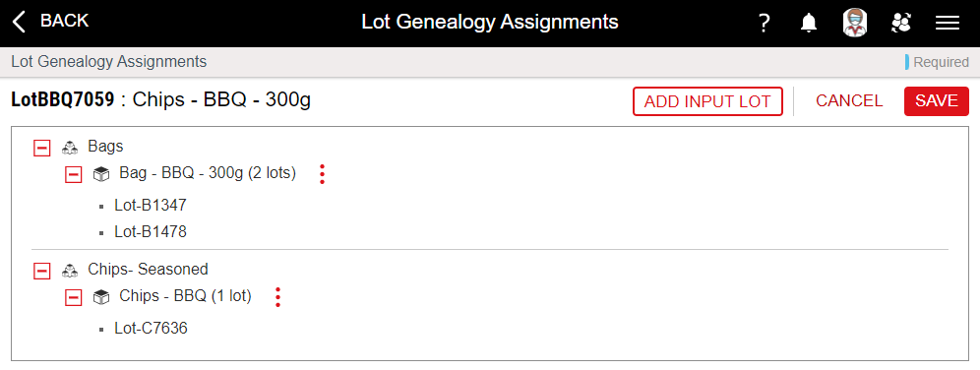Collapse the Bag - BBQ - 300g node
Viewport: 980px width, 370px height.
coord(73,175)
